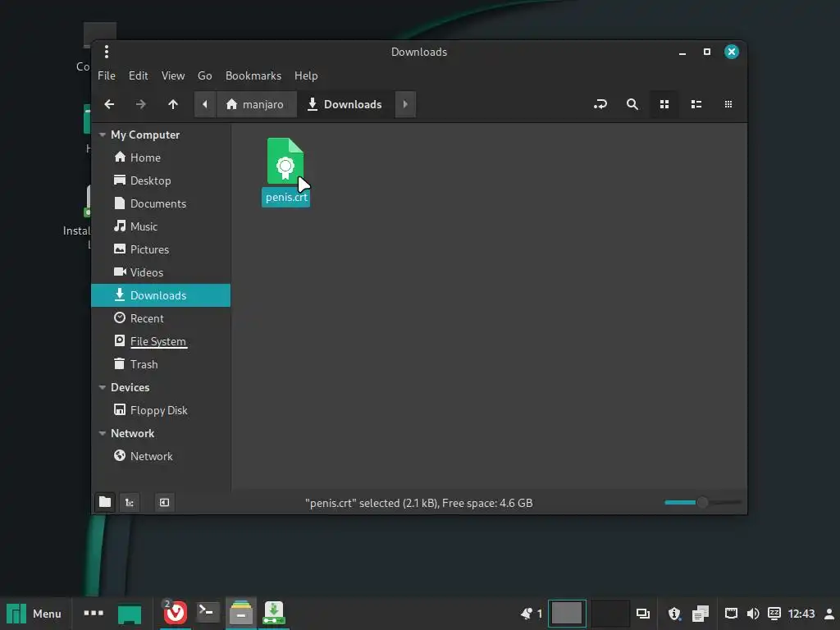Screen dimensions: 840x630
Task: Open the Bookmarks menu
Action: click(253, 75)
